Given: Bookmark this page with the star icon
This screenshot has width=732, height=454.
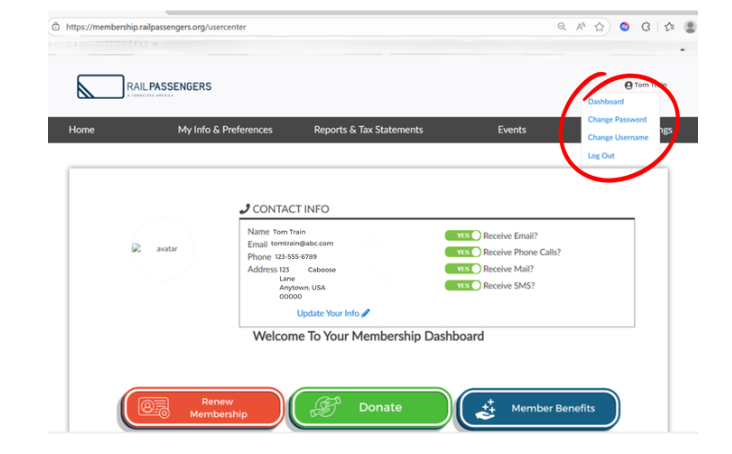Looking at the screenshot, I should (x=599, y=27).
